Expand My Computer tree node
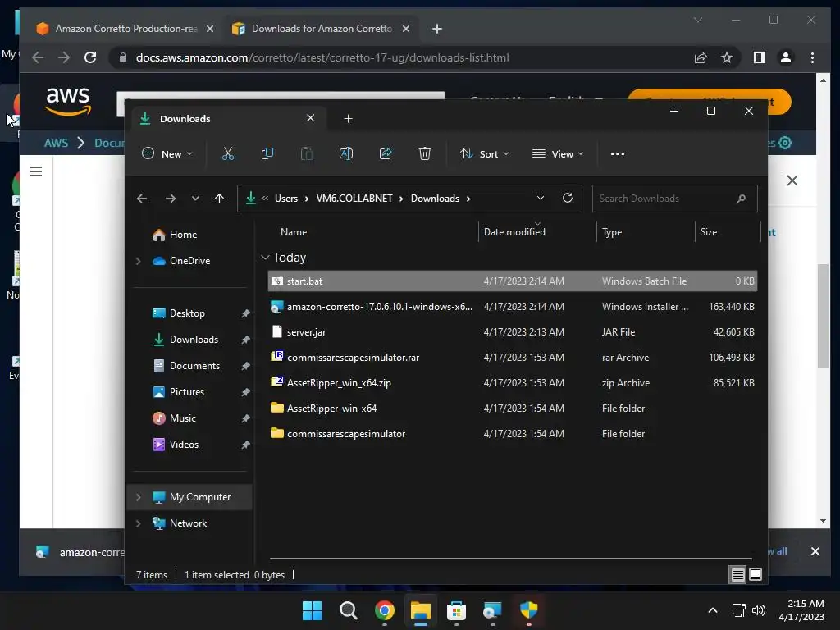840x630 pixels. 138,497
